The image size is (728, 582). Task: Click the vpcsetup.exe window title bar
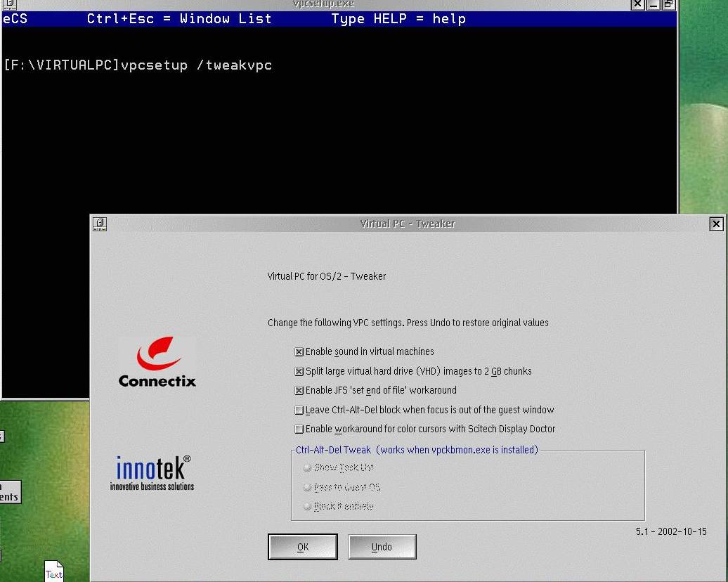324,5
